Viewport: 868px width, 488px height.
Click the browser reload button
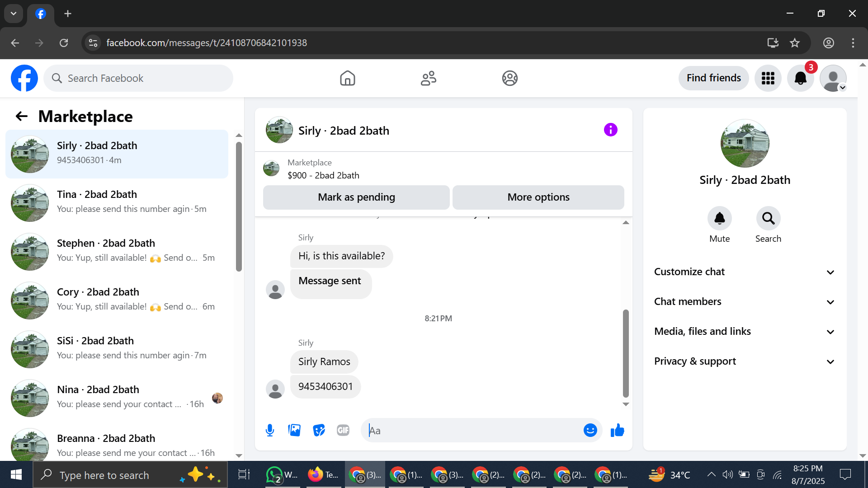pos(64,43)
